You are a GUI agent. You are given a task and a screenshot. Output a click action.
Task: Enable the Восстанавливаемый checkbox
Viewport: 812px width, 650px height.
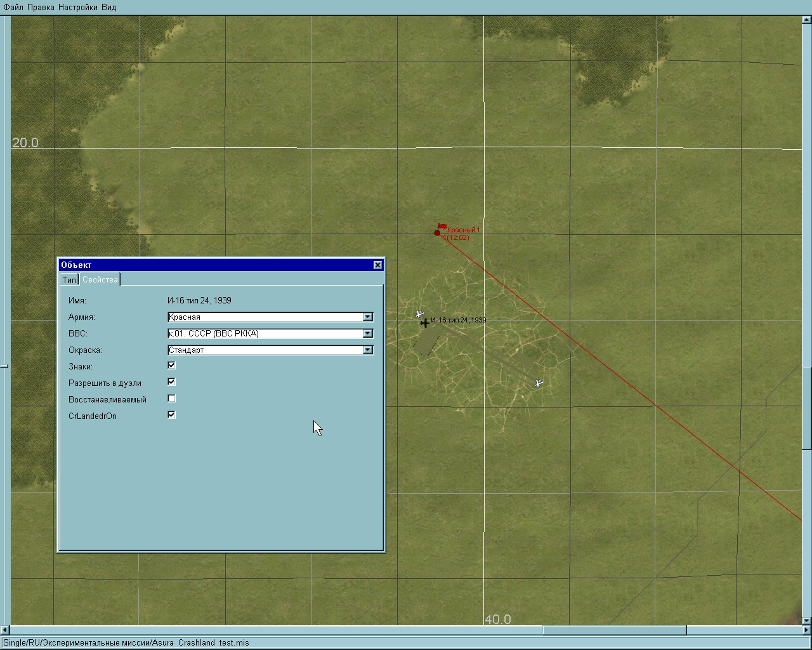[171, 399]
